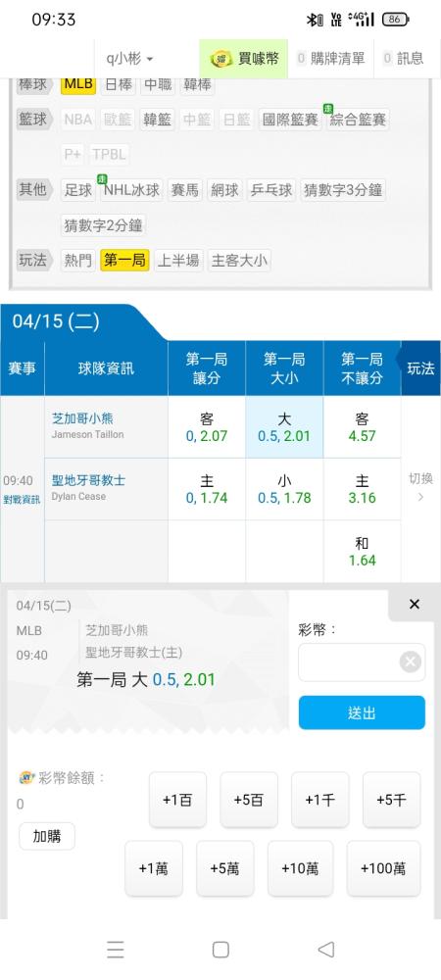Open 對戰資訊 matchup link
441x980 pixels.
[22, 500]
